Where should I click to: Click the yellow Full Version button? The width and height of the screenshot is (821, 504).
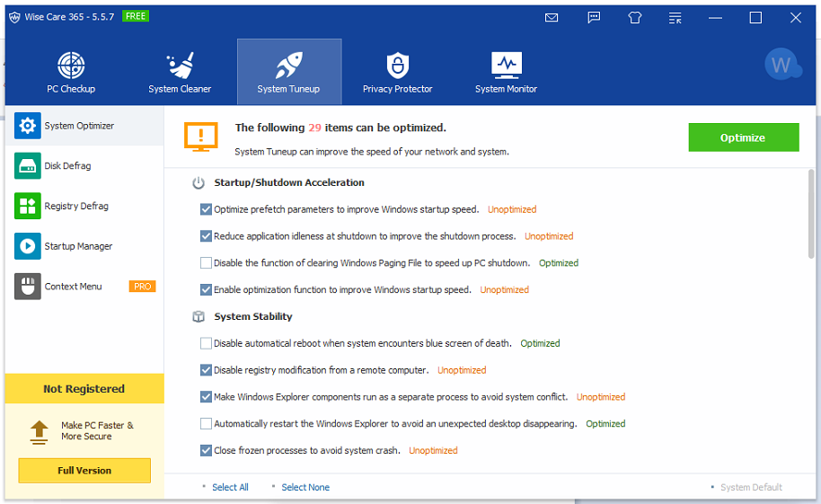(84, 471)
